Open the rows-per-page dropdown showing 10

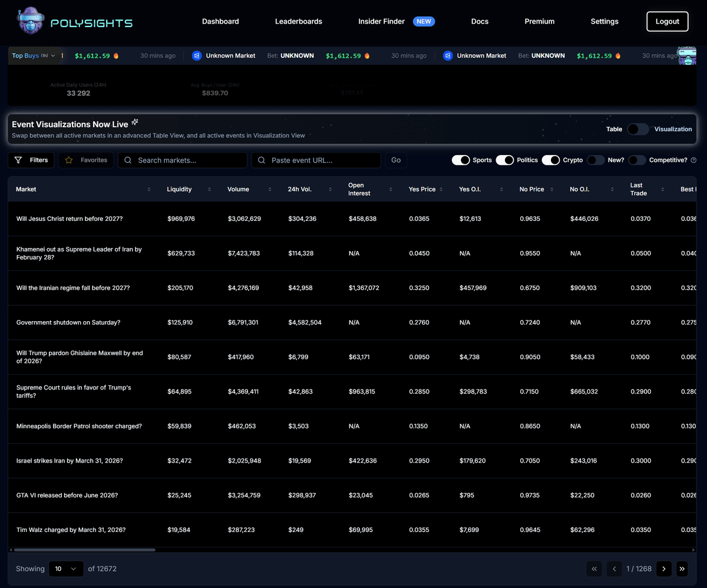point(66,569)
